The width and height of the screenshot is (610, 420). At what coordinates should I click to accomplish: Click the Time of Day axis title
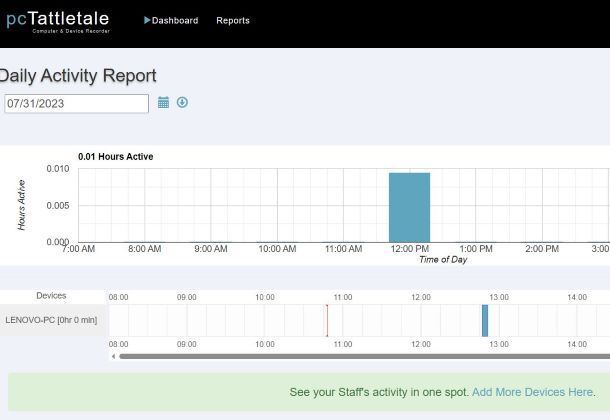(443, 259)
